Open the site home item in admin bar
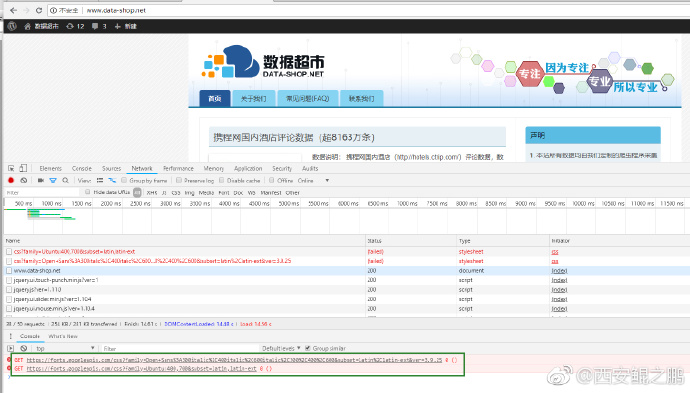Viewport: 690px width, 393px height. 41,26
